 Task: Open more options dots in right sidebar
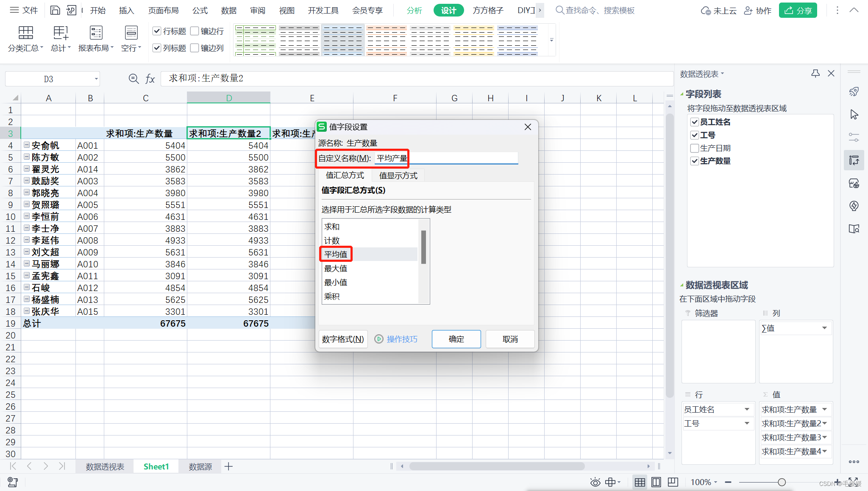[x=854, y=462]
